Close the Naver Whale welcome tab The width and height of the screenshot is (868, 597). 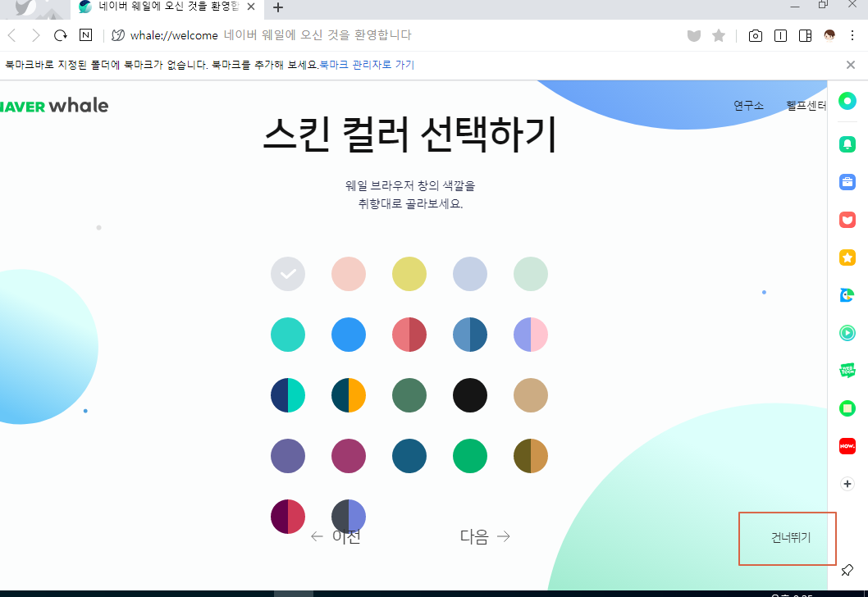click(251, 7)
